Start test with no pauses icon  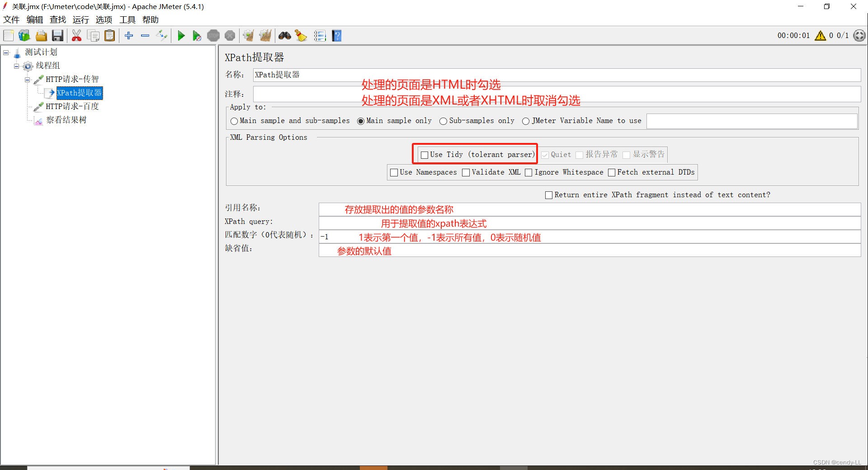(197, 35)
